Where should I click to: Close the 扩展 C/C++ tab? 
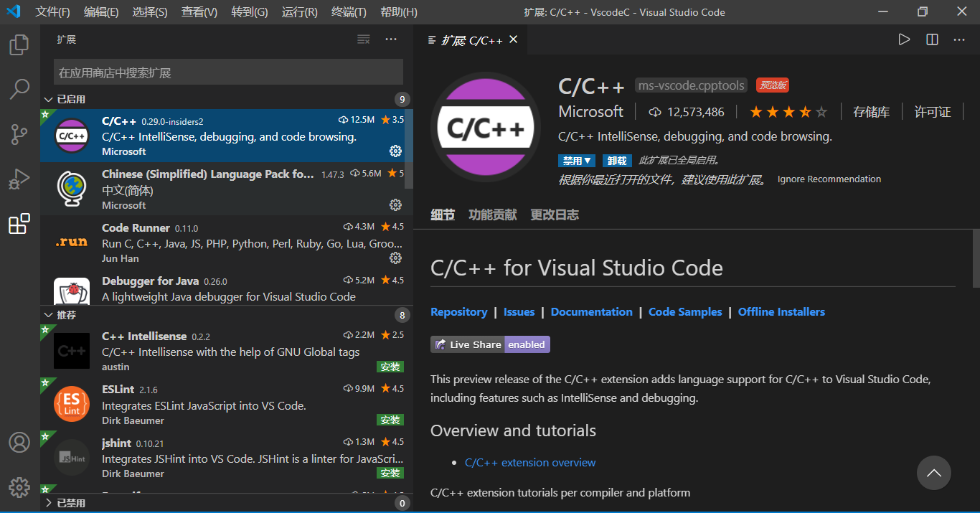click(x=513, y=39)
